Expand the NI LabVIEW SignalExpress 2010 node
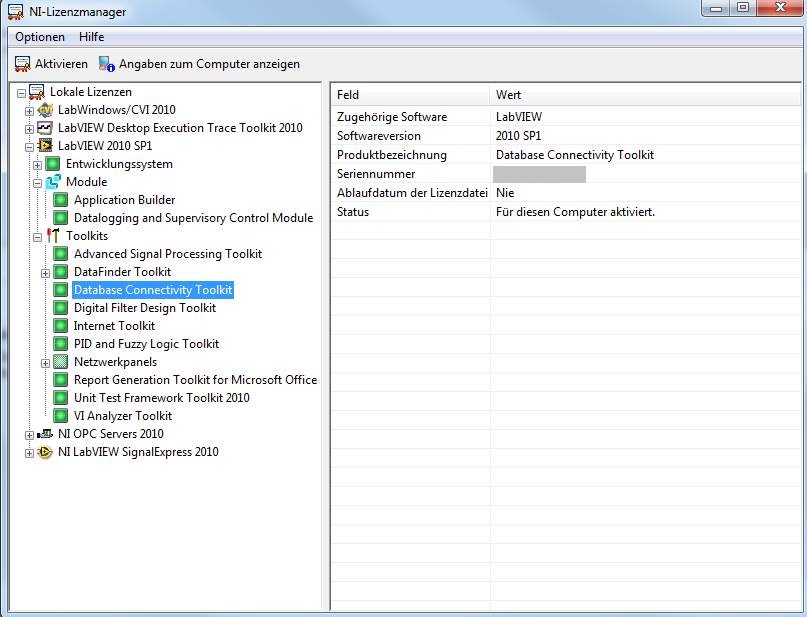This screenshot has height=617, width=807. pos(29,453)
